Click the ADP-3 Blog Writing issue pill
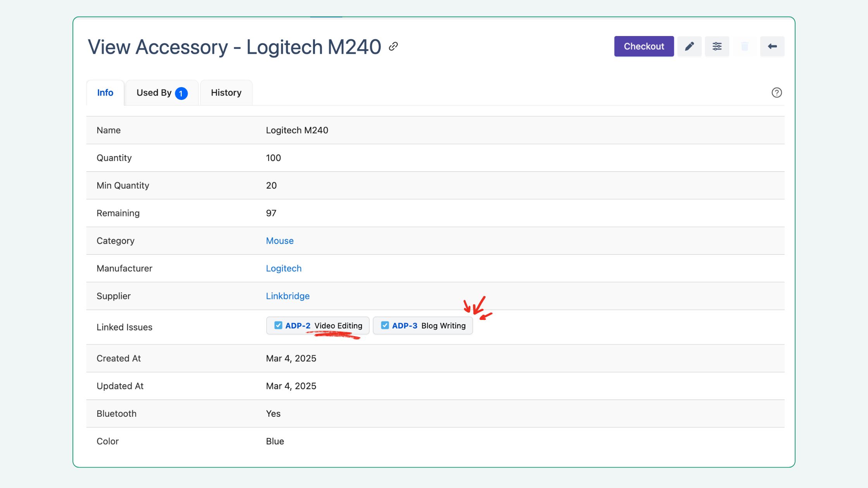 point(443,325)
